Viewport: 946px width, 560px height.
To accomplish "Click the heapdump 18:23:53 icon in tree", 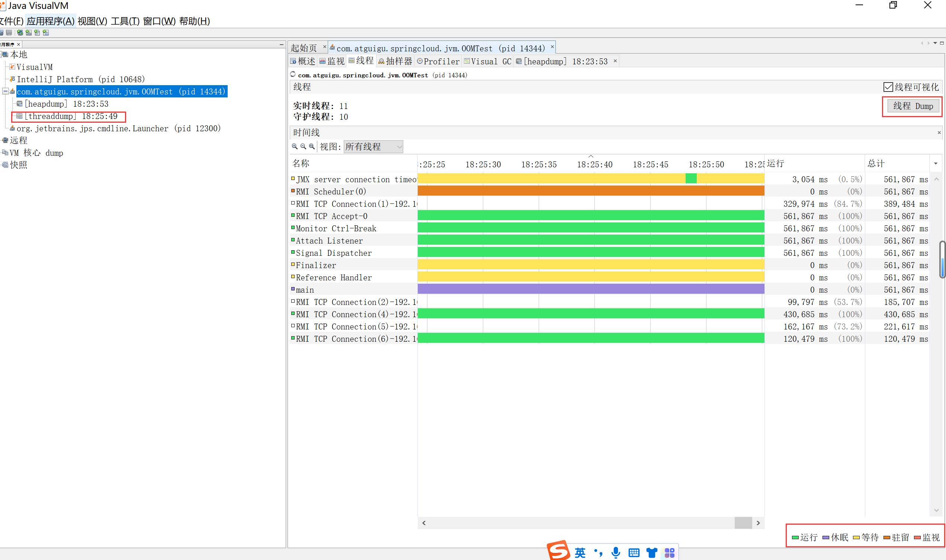I will [20, 104].
